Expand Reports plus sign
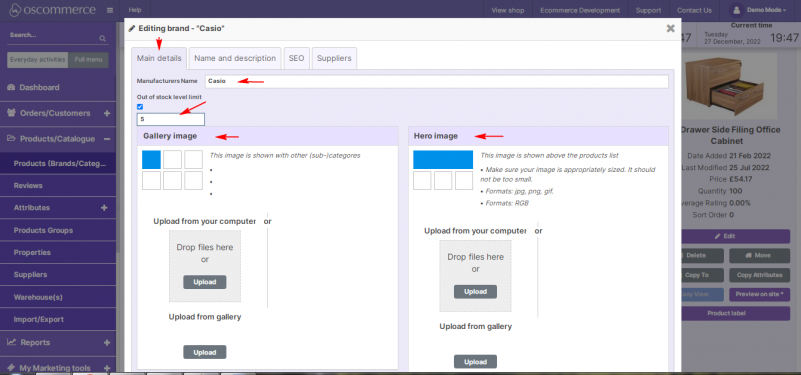This screenshot has height=375, width=801. pos(107,342)
